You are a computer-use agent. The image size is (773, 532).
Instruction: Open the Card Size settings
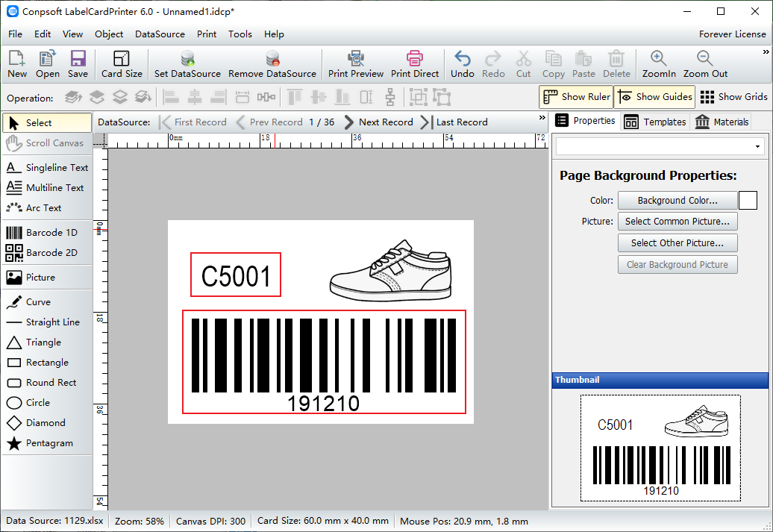point(122,65)
